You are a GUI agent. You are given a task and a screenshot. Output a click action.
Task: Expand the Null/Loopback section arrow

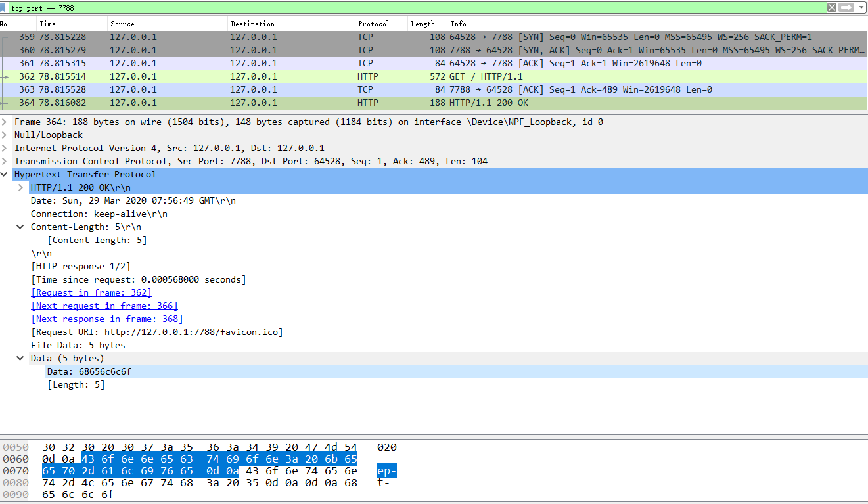click(6, 135)
